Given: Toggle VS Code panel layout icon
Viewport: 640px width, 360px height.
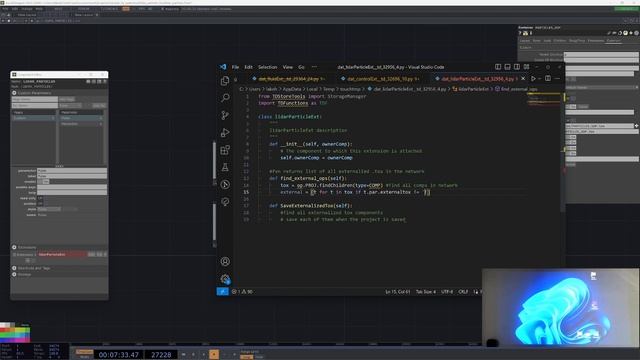Looking at the screenshot, I should click(x=507, y=67).
